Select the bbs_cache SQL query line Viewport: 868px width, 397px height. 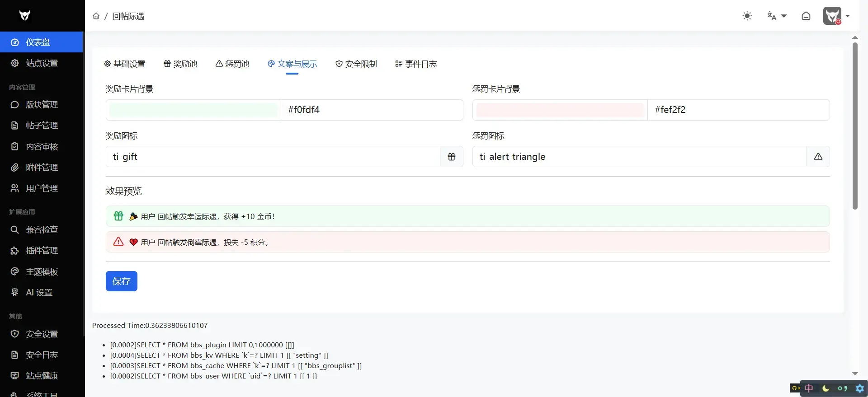tap(236, 366)
